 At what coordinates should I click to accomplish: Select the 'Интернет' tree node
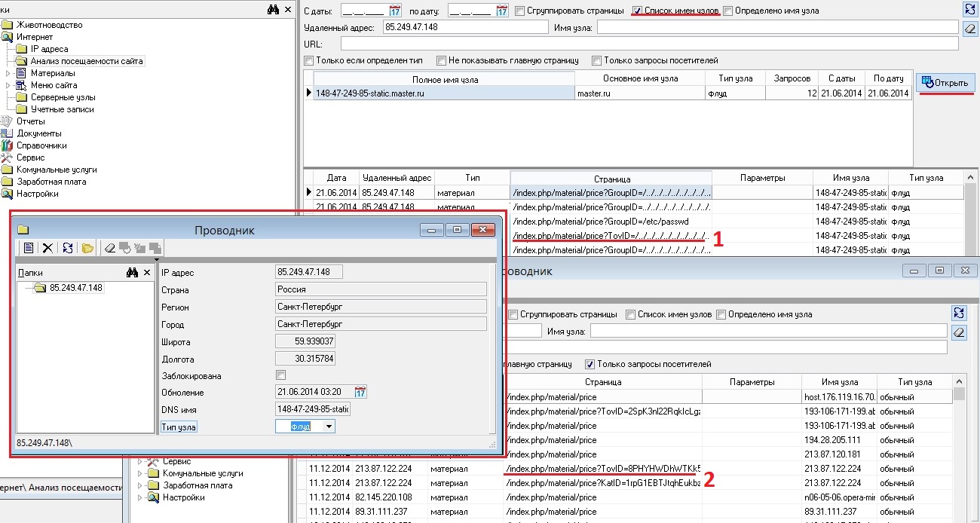[35, 37]
